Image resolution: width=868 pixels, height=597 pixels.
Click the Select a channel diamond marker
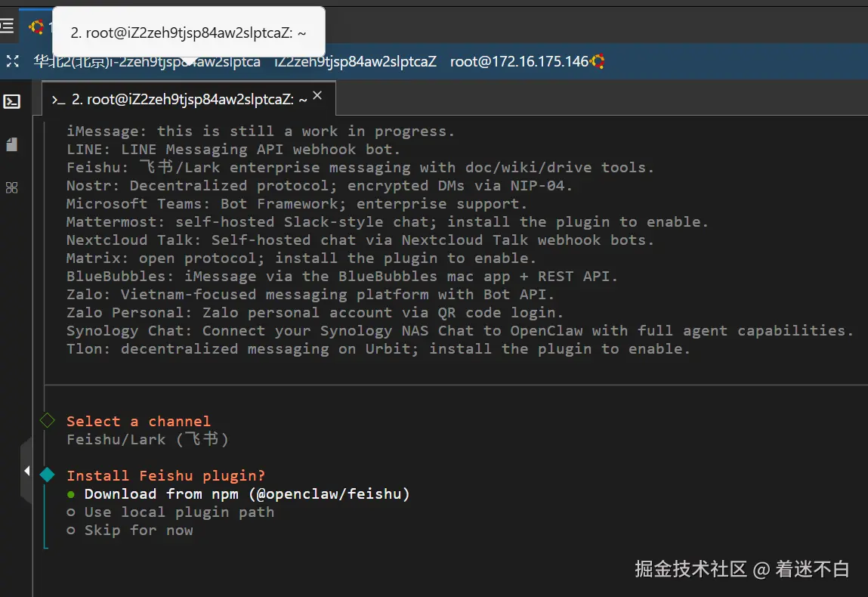click(x=47, y=420)
